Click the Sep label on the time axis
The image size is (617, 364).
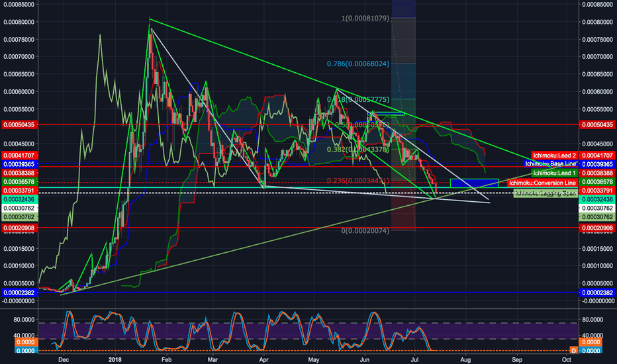(517, 359)
